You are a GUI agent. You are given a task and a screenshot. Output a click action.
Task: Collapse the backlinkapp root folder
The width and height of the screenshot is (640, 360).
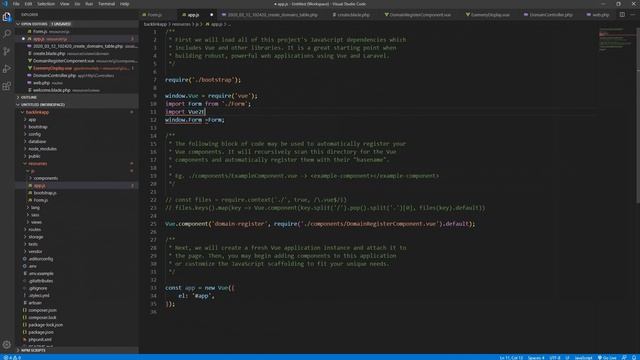tap(77, 112)
